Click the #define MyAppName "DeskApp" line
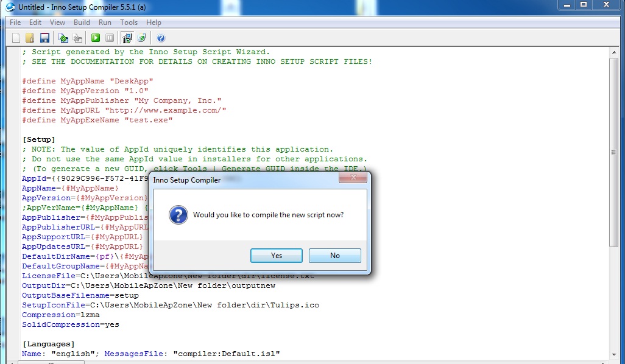 pos(88,81)
